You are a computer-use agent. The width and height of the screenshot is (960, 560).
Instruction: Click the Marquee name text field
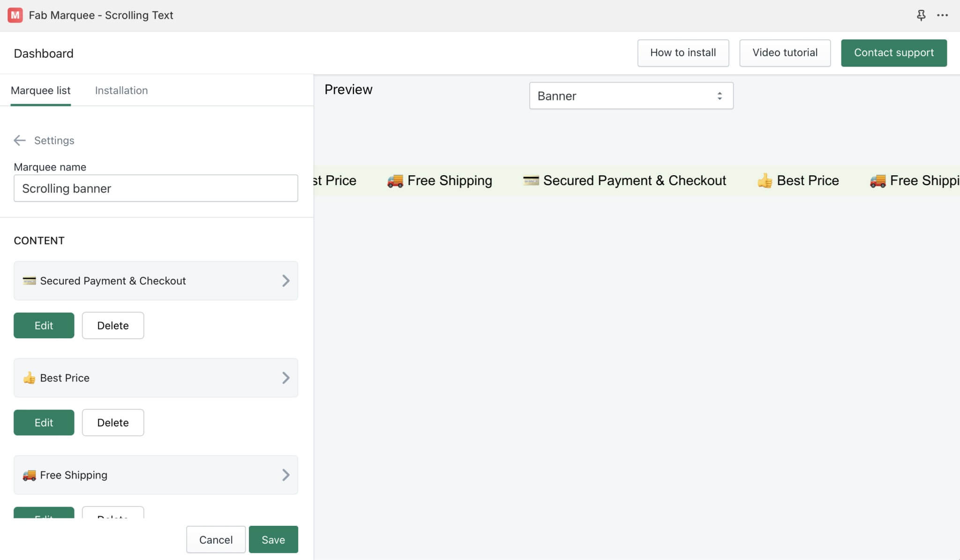156,188
